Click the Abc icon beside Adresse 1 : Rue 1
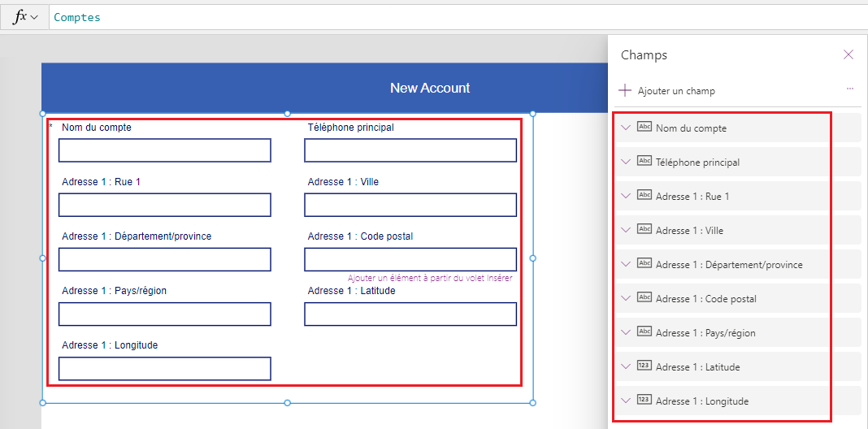The height and width of the screenshot is (429, 868). (644, 194)
